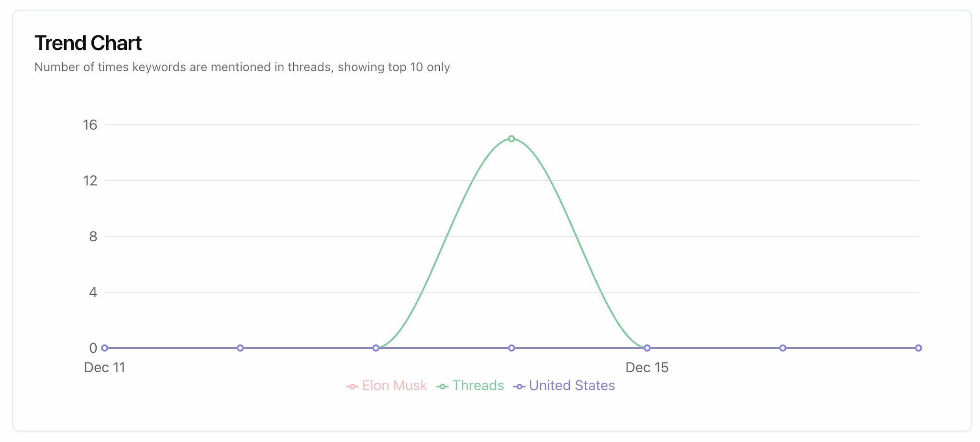Select the baseline point where Threads curve starts rising
The image size is (980, 442).
pos(376,348)
